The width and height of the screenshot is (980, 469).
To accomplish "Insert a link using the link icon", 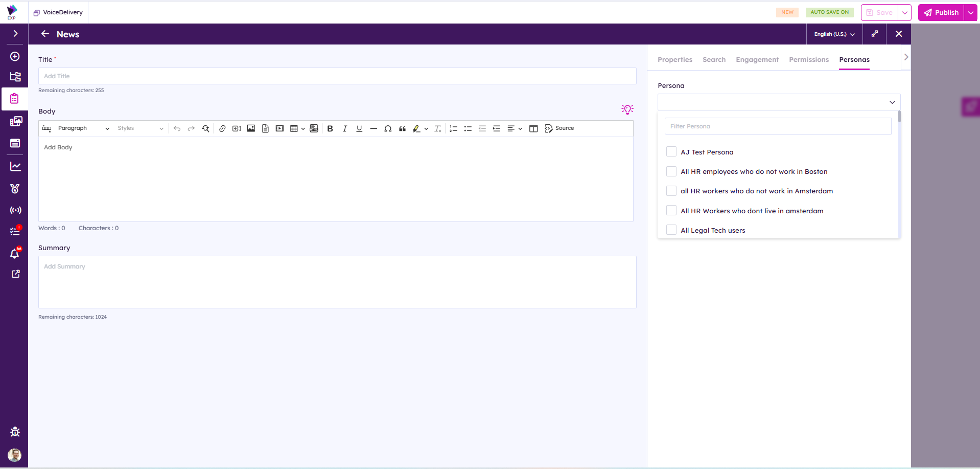I will point(222,129).
